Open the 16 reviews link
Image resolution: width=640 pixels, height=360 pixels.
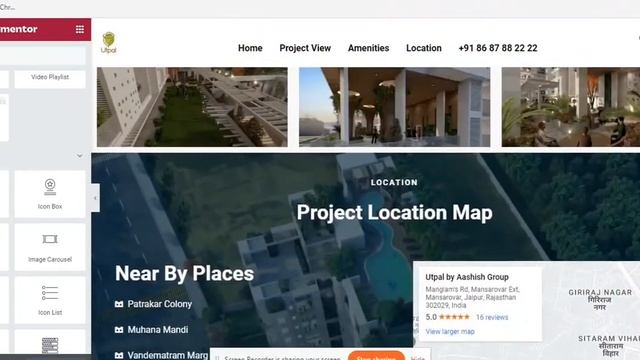point(492,317)
